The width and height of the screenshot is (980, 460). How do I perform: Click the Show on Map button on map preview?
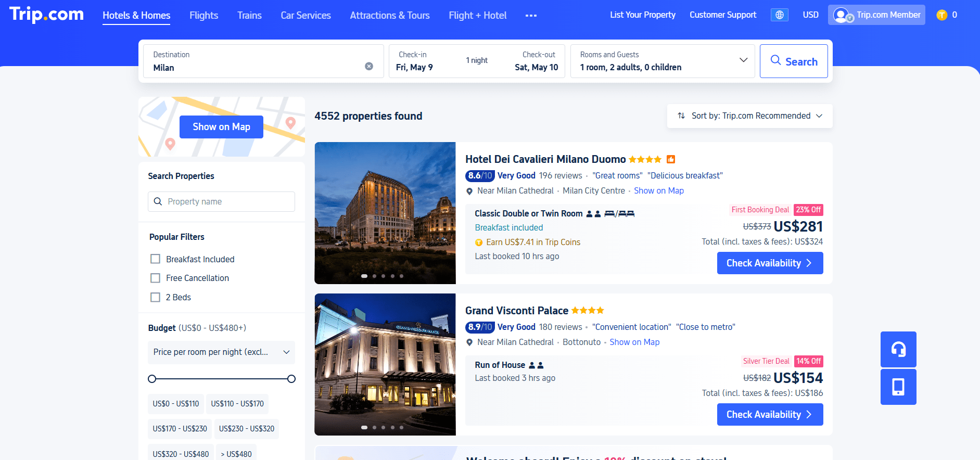[x=221, y=127]
